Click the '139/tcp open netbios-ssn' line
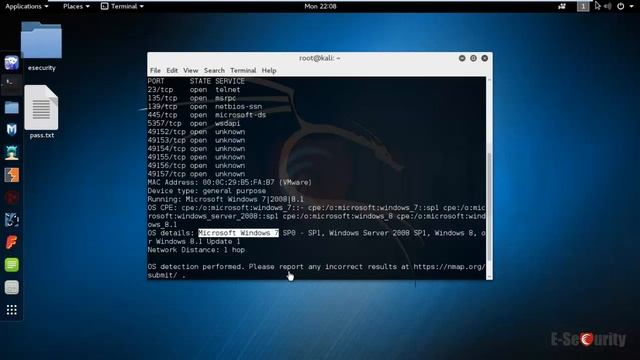Screen dimensions: 640x360 pyautogui.click(x=205, y=107)
